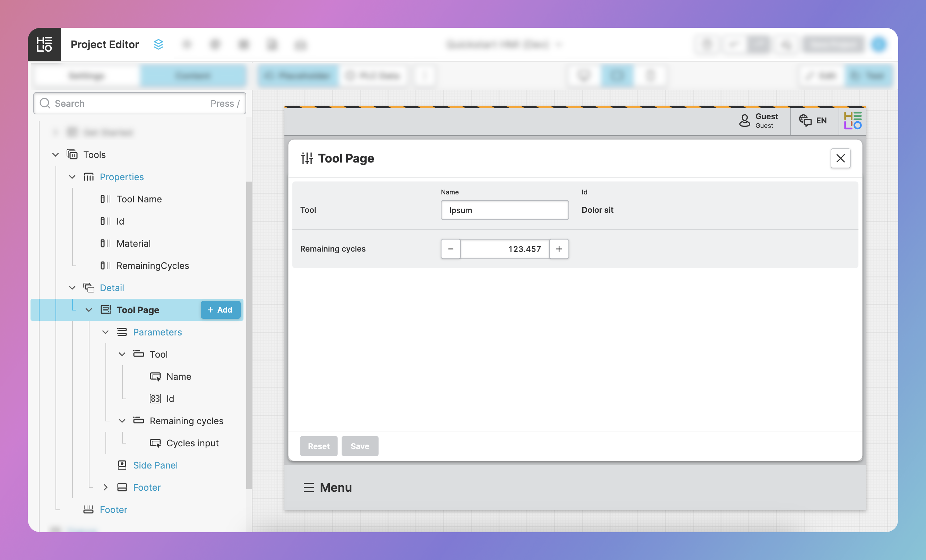Decrease remaining cycles with minus stepper
This screenshot has width=926, height=560.
pyautogui.click(x=451, y=248)
